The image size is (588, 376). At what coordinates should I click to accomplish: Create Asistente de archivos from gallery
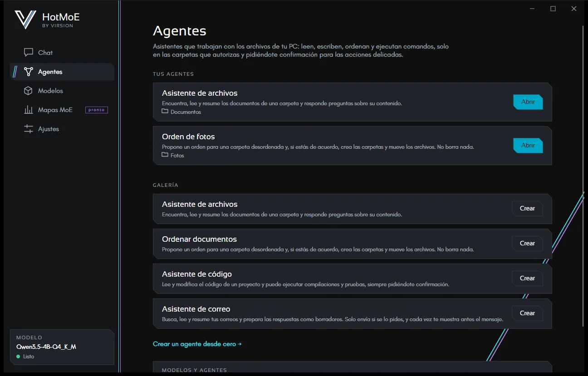point(527,209)
